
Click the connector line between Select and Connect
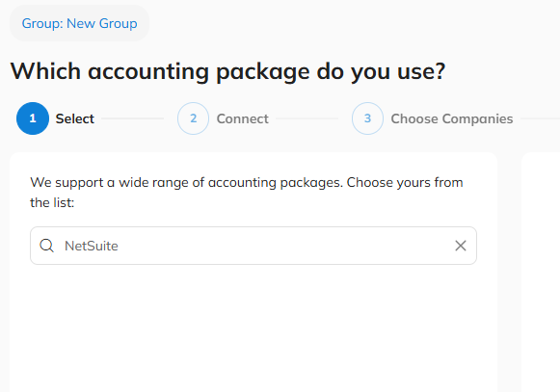coord(132,118)
